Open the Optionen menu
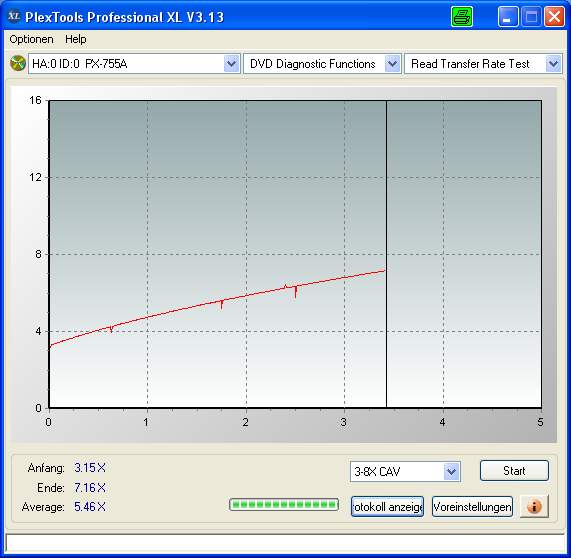Viewport: 571px width, 558px height. coord(31,39)
